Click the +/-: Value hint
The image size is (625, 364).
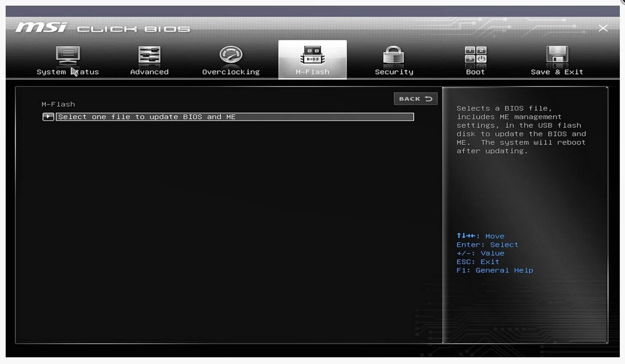point(480,253)
